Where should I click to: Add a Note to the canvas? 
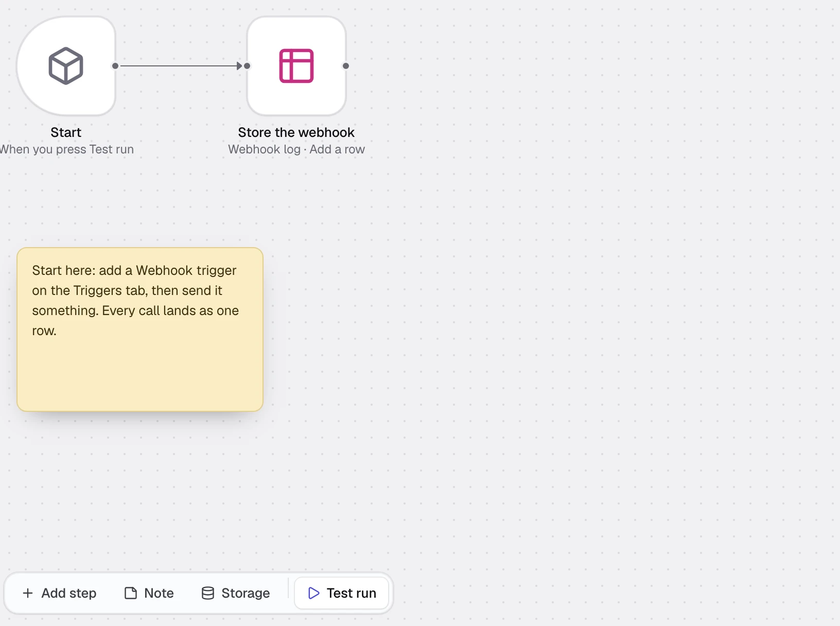(x=149, y=593)
